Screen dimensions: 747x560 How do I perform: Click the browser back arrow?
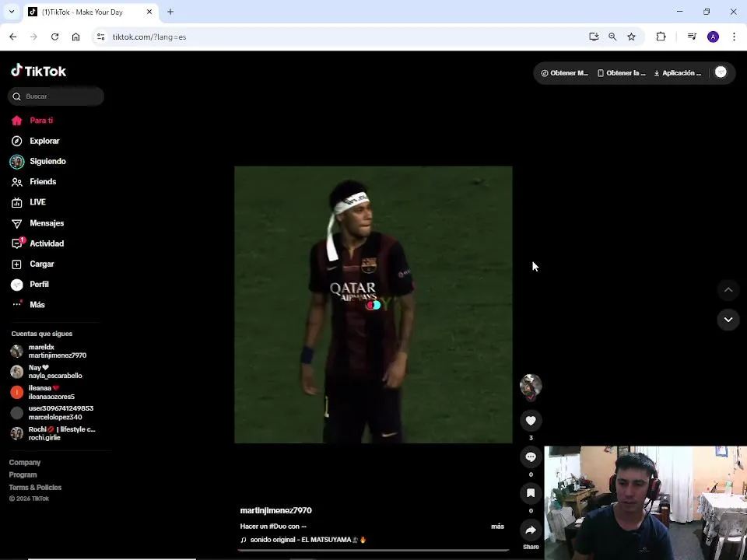click(13, 37)
